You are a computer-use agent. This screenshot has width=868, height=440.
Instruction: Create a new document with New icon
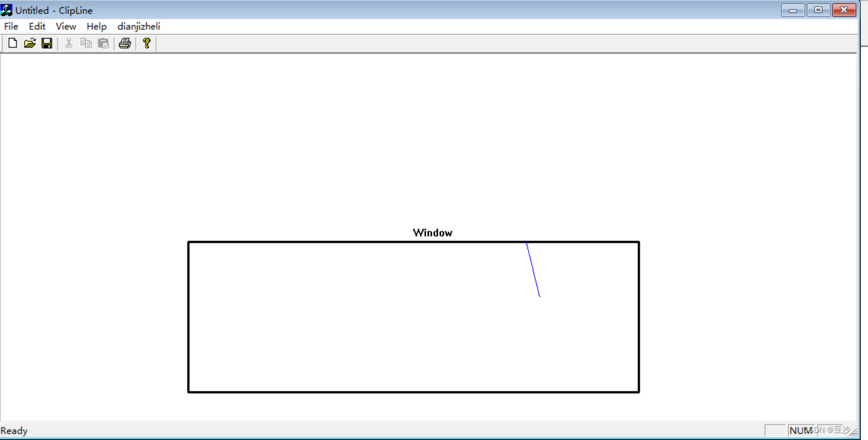pyautogui.click(x=12, y=43)
